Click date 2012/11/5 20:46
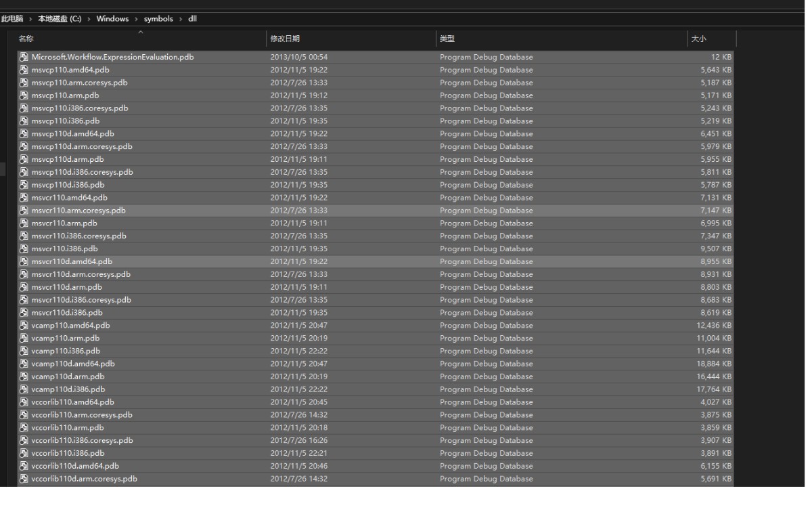 click(x=299, y=467)
